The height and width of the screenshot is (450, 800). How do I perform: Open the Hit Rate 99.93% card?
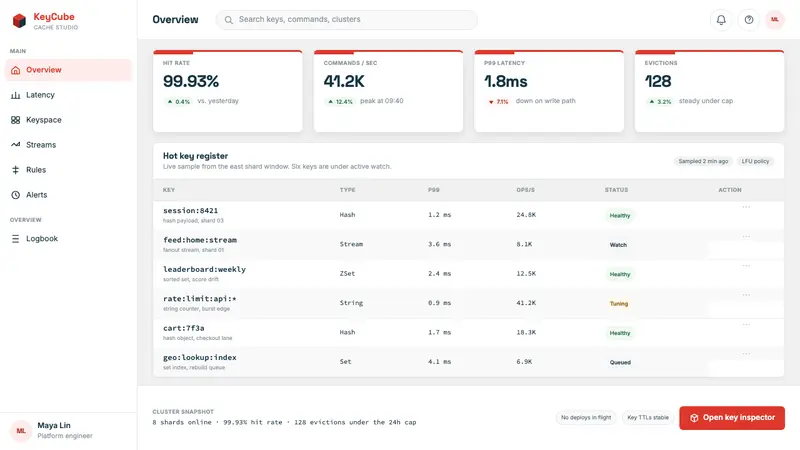point(228,91)
